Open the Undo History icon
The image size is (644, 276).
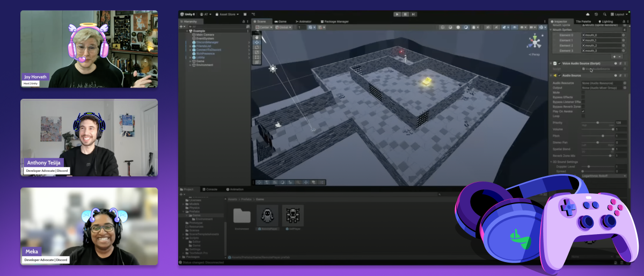click(596, 14)
